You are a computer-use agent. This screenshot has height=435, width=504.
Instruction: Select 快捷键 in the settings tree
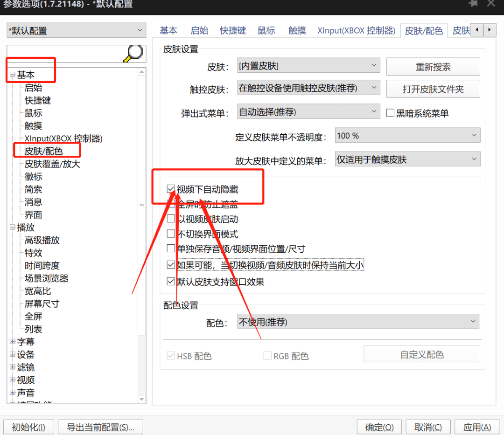tap(38, 101)
